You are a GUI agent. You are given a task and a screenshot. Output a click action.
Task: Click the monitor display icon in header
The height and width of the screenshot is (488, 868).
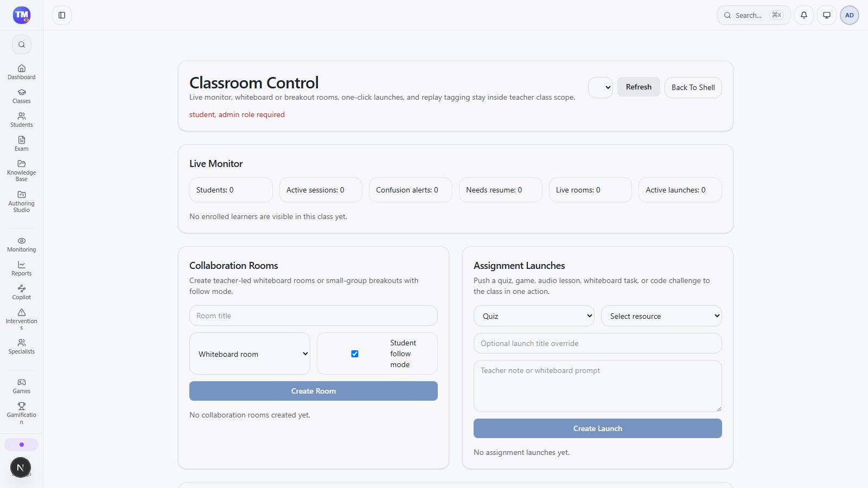pyautogui.click(x=827, y=15)
